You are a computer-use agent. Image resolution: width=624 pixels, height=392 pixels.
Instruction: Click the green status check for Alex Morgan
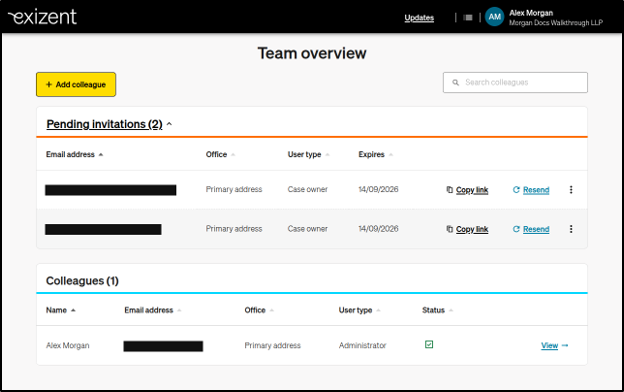[x=429, y=345]
